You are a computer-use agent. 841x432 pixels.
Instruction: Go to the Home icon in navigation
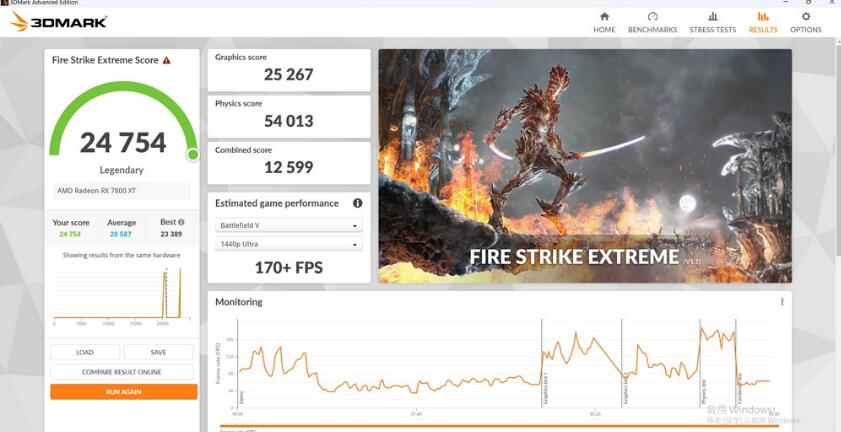[x=604, y=17]
